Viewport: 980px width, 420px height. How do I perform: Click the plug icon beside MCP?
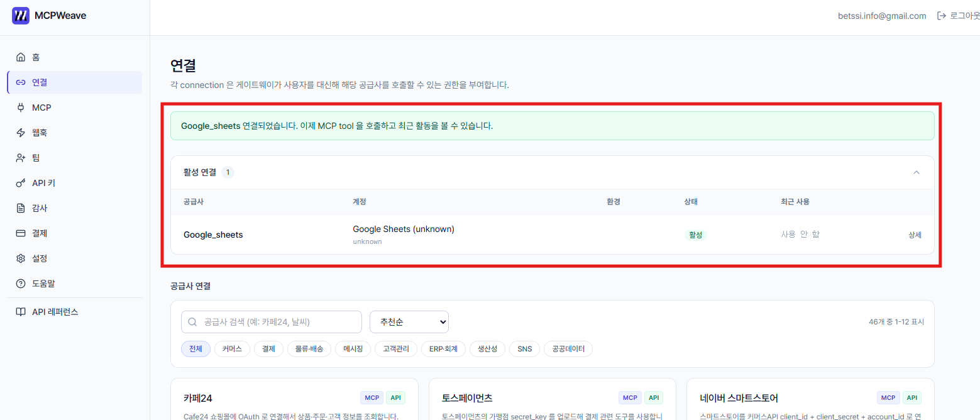click(21, 108)
